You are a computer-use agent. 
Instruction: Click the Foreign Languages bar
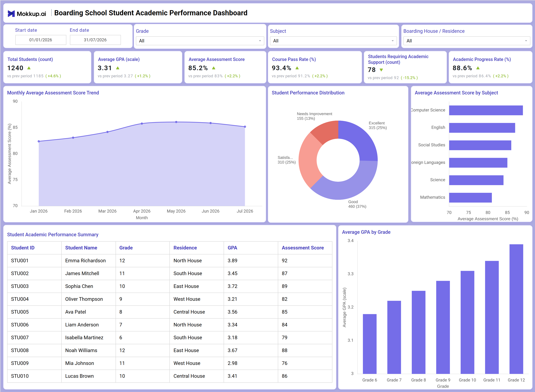(478, 163)
